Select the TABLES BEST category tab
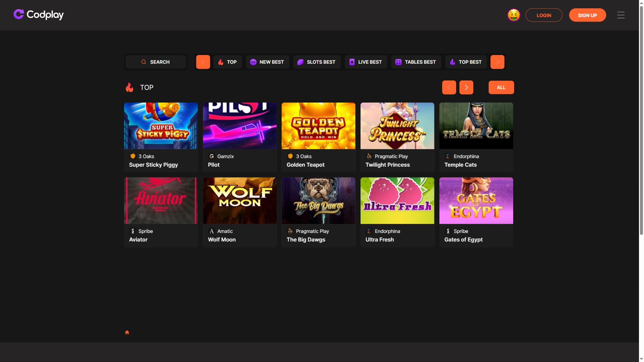644x362 pixels. 416,62
